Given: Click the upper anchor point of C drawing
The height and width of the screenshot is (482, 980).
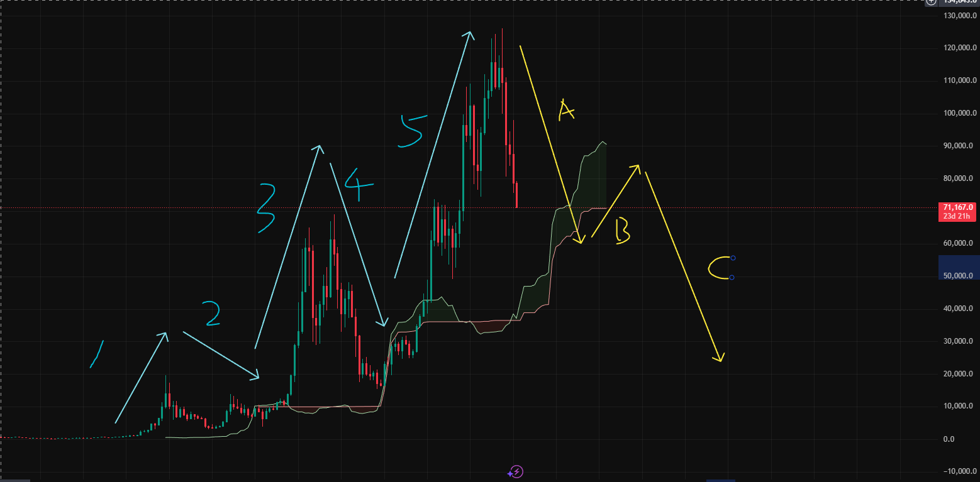Looking at the screenshot, I should tap(733, 258).
